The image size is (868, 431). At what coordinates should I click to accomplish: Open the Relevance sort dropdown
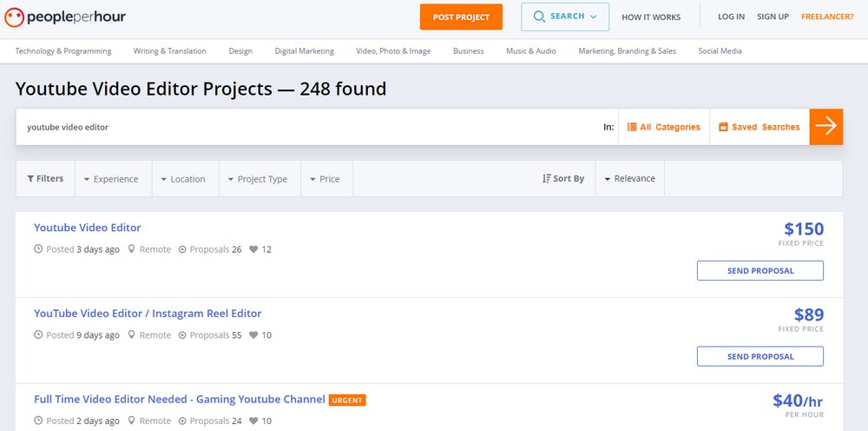pyautogui.click(x=630, y=178)
